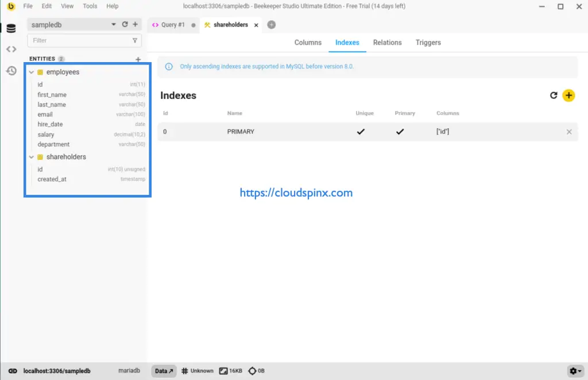Refresh the sampledb connection

[x=125, y=25]
